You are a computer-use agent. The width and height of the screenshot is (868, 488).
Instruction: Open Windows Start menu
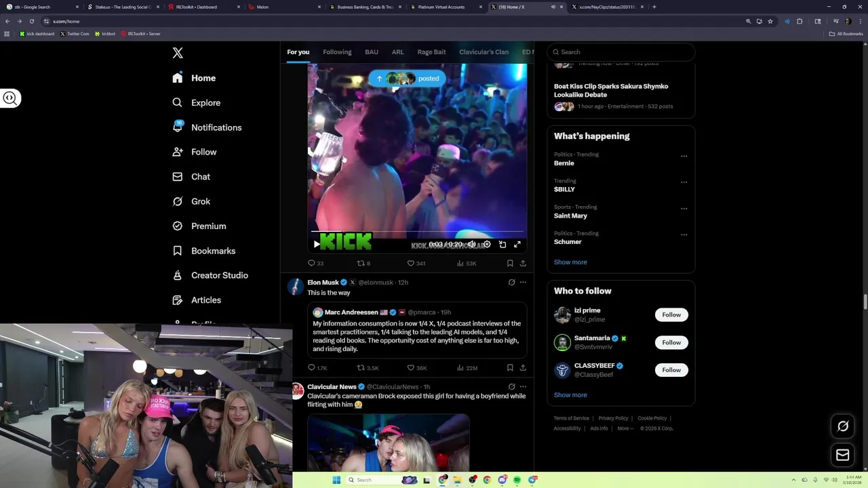pyautogui.click(x=336, y=480)
